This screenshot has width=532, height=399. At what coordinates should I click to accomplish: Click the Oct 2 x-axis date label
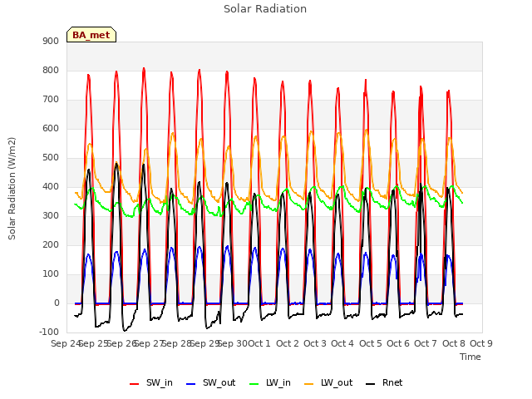(287, 343)
